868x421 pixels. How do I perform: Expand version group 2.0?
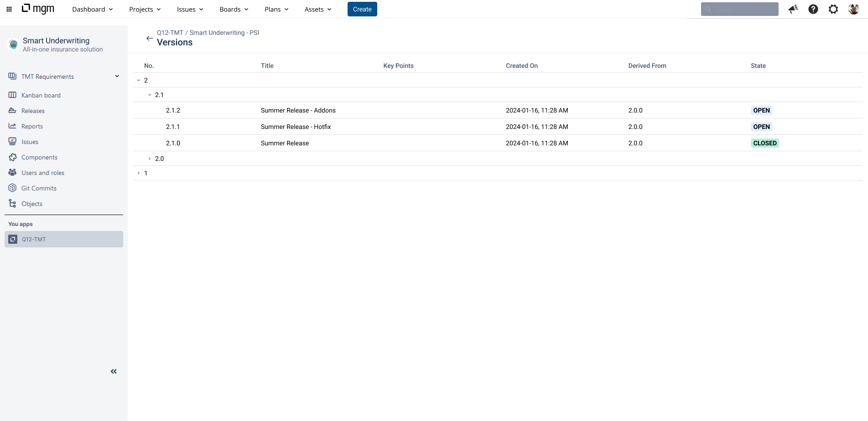tap(150, 158)
